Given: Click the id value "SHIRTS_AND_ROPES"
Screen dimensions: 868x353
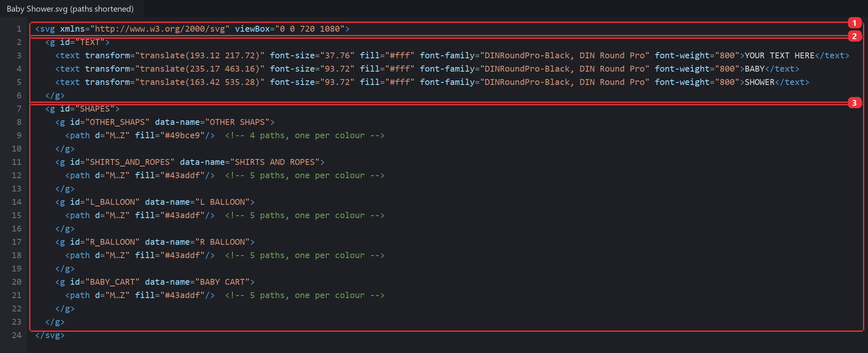Looking at the screenshot, I should pos(130,162).
